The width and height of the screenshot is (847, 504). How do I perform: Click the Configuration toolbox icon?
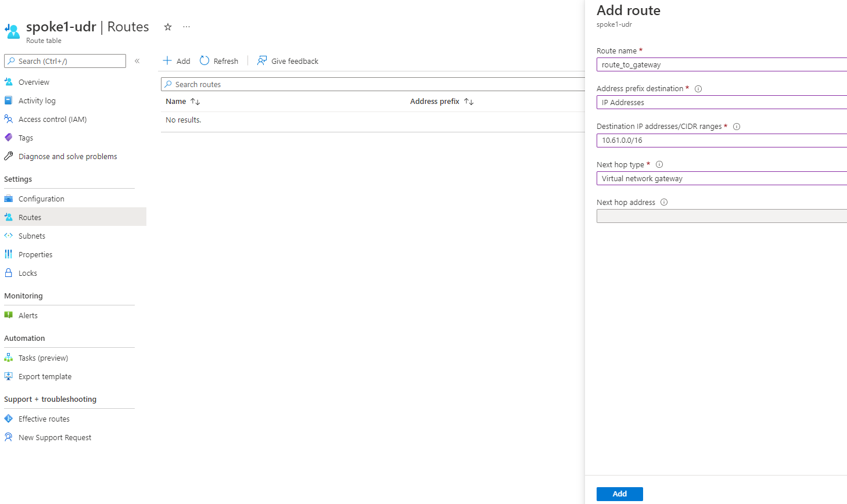click(x=9, y=199)
